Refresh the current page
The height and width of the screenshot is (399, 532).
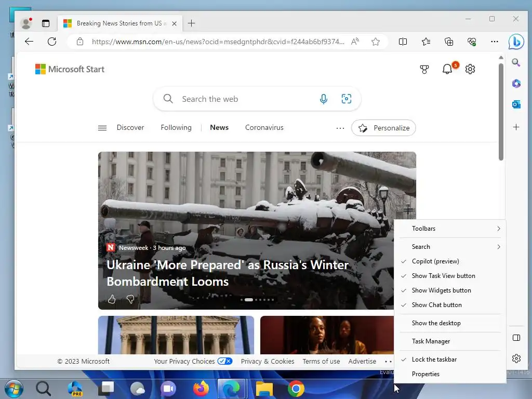[52, 42]
